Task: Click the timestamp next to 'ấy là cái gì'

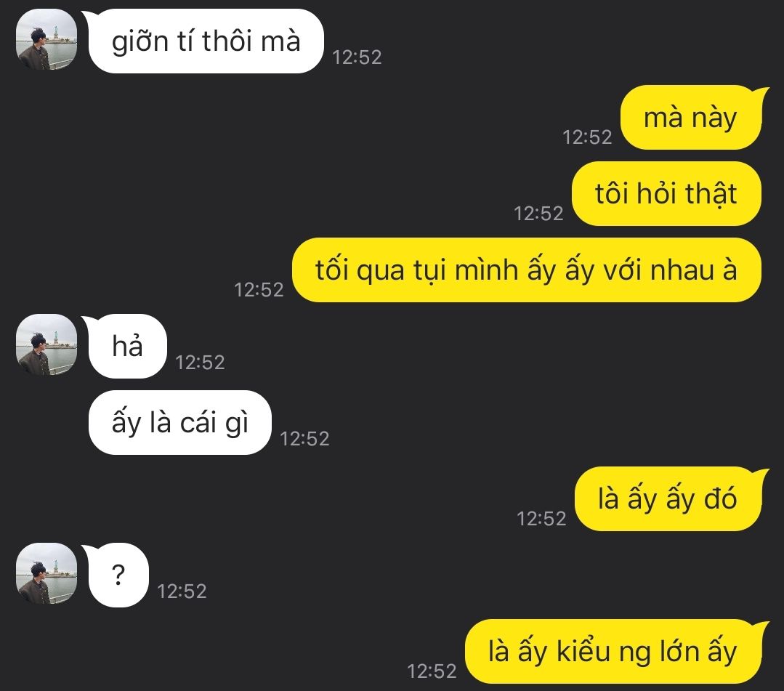Action: tap(304, 439)
